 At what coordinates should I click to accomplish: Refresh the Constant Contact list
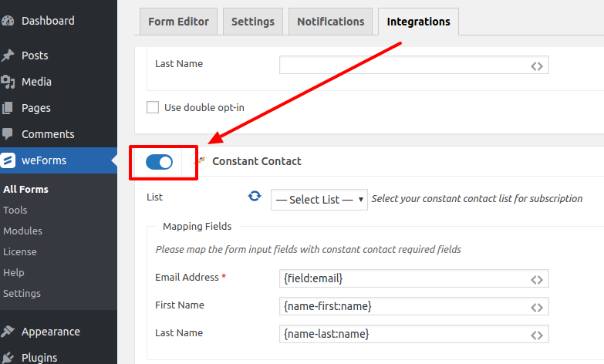[255, 196]
